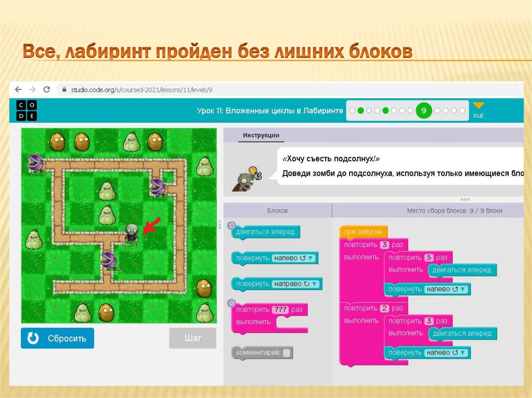Open the налево dropdown in the bottom workspace block
Screen dimensions: 532x398
tap(446, 353)
